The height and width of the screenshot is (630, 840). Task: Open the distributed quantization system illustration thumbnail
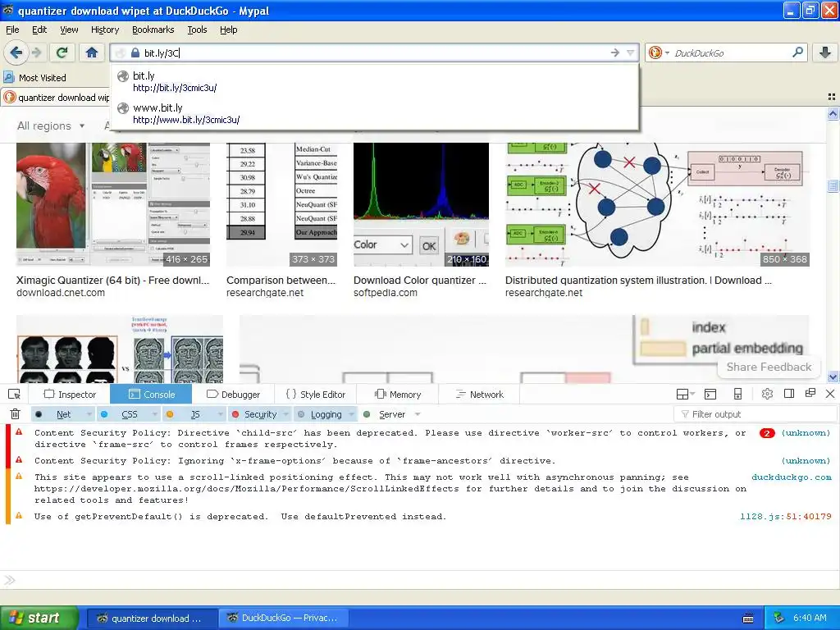pos(657,204)
